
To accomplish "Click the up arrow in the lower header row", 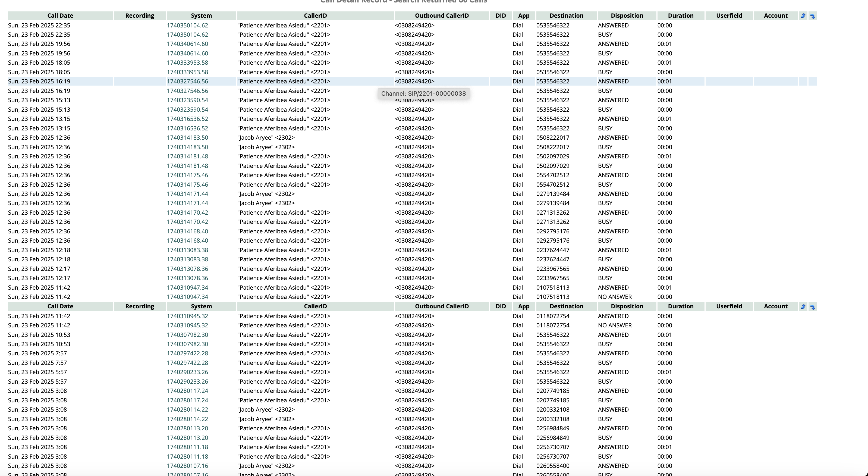I will 803,306.
